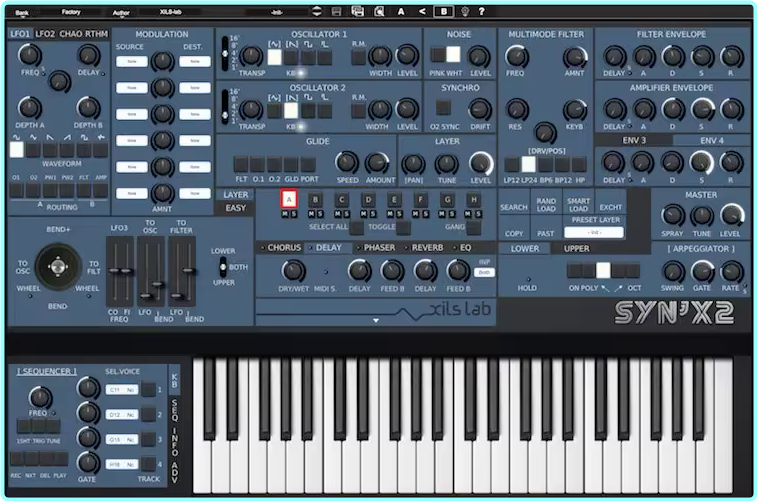The image size is (757, 501).
Task: Open the delay INP Both dropdown
Action: coord(485,272)
